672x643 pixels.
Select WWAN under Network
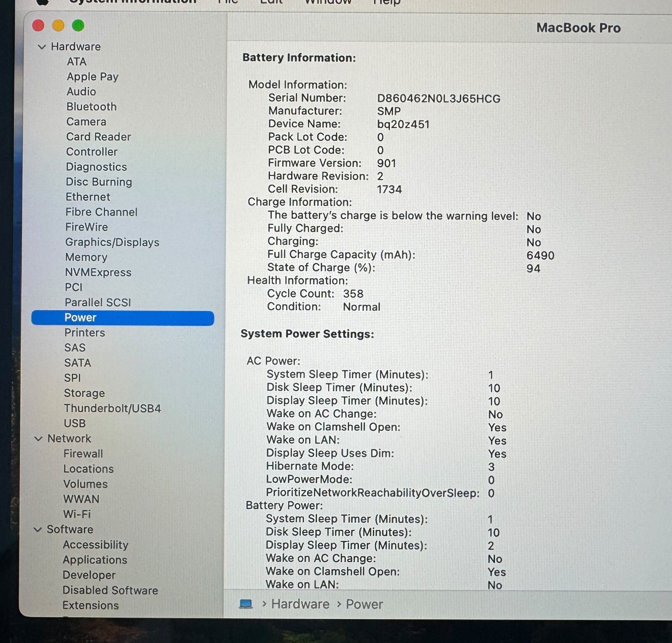[81, 499]
